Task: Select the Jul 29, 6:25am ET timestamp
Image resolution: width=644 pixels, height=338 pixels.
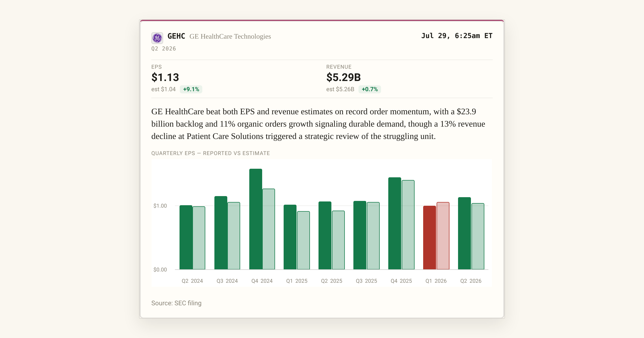Action: (457, 36)
